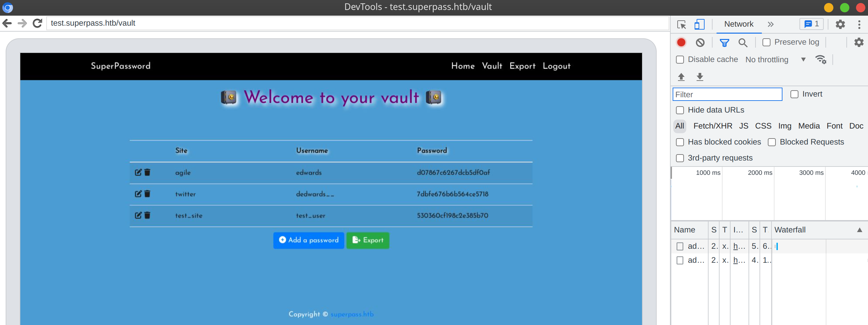The width and height of the screenshot is (868, 325).
Task: Filter requests by CSS
Action: click(763, 126)
